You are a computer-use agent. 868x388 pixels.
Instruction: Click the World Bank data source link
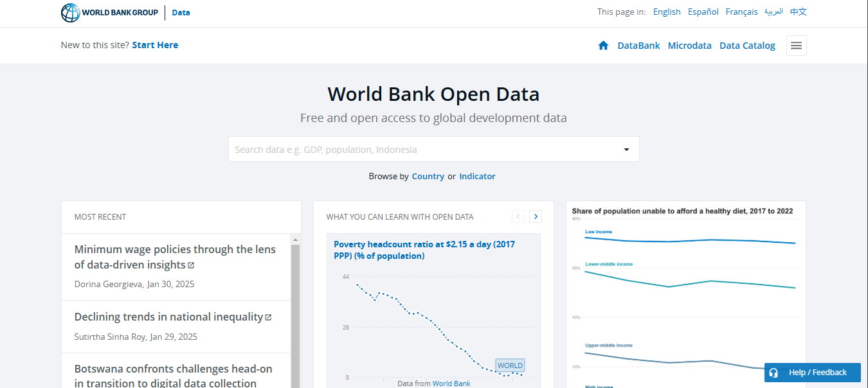[451, 384]
